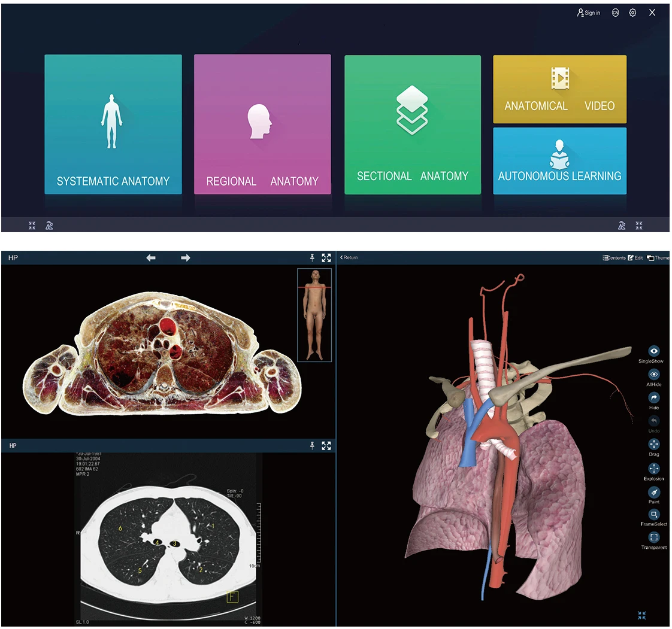
Task: Open the Contents menu
Action: coord(614,258)
